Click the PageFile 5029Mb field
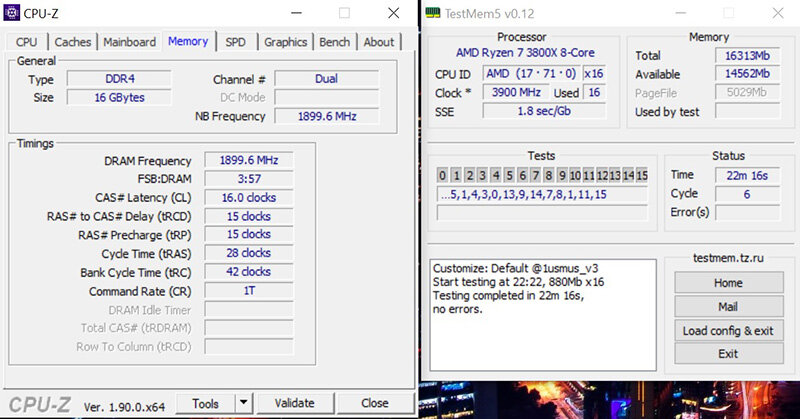 pyautogui.click(x=747, y=92)
